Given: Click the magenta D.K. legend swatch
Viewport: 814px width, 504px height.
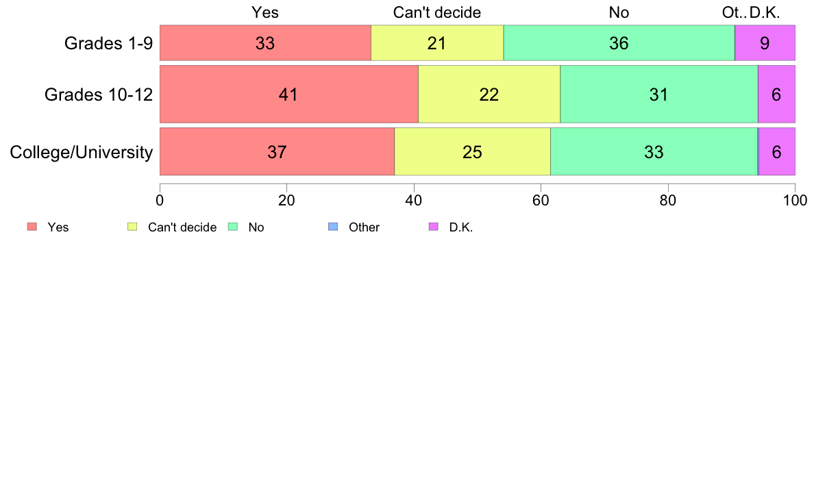Looking at the screenshot, I should (434, 227).
